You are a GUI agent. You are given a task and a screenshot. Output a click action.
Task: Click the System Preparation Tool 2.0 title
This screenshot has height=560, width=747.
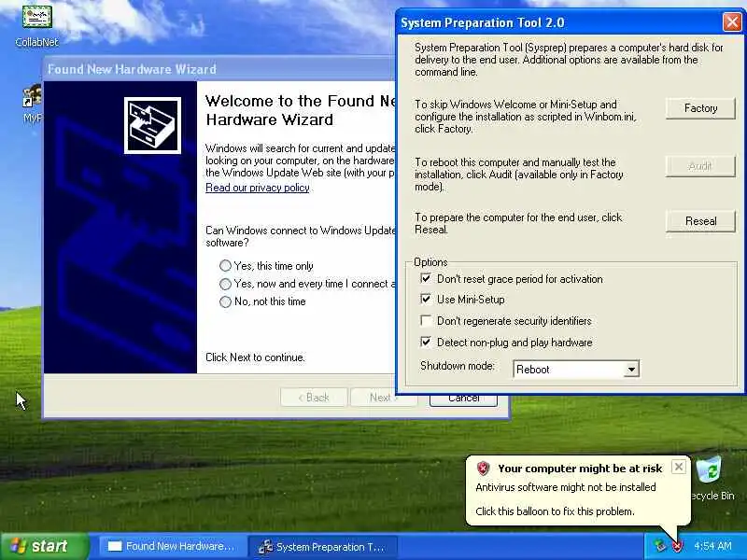[482, 22]
